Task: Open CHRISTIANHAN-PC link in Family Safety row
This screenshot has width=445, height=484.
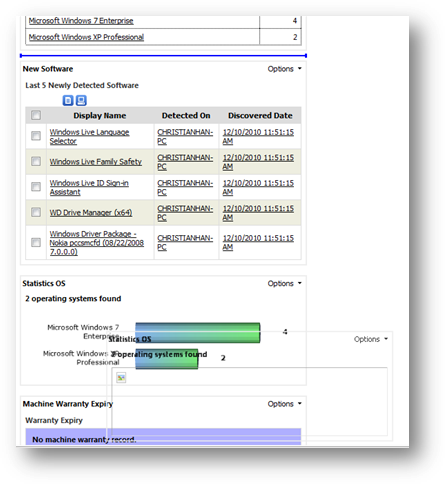Action: 185,162
